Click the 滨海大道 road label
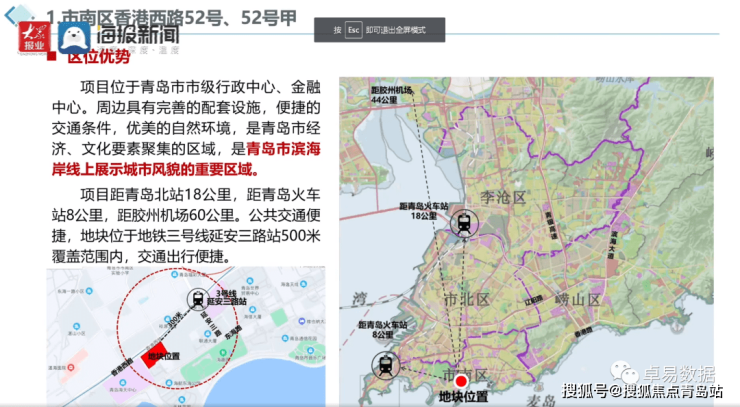 tap(612, 244)
